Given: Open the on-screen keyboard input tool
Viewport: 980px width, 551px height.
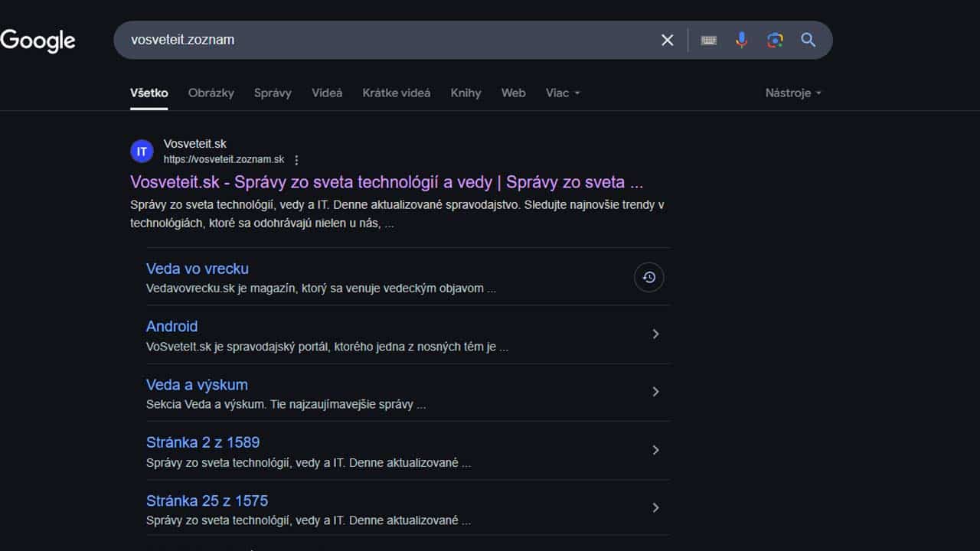Looking at the screenshot, I should pyautogui.click(x=709, y=40).
